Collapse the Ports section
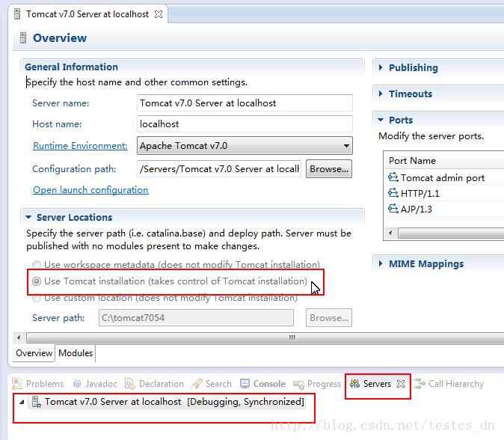Image resolution: width=504 pixels, height=440 pixels. pos(381,120)
